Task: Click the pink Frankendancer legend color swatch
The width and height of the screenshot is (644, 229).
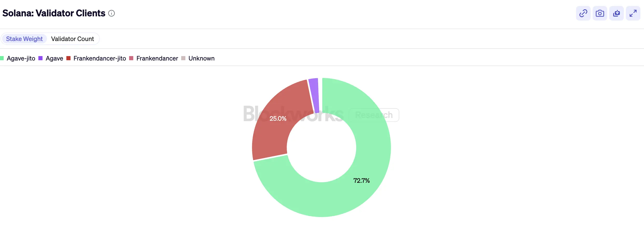Action: pos(131,58)
